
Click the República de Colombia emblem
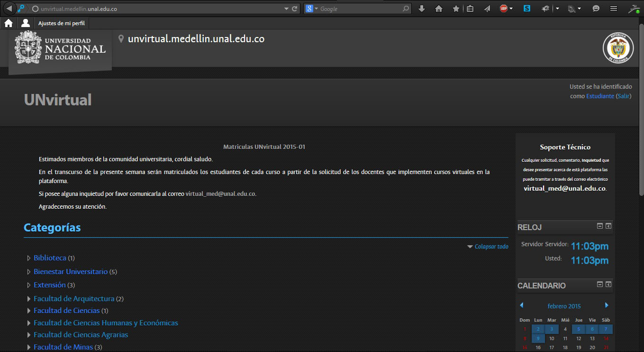tap(618, 48)
